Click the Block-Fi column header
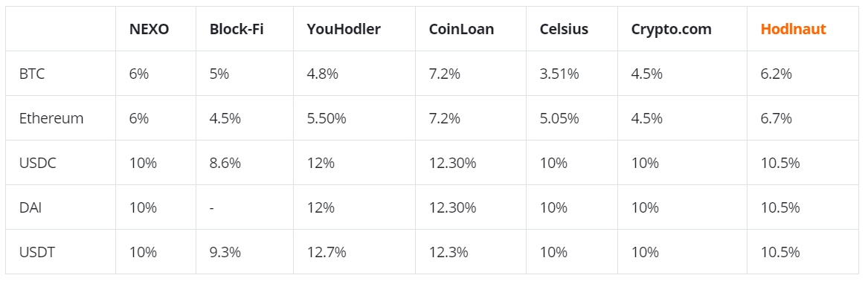 point(237,29)
